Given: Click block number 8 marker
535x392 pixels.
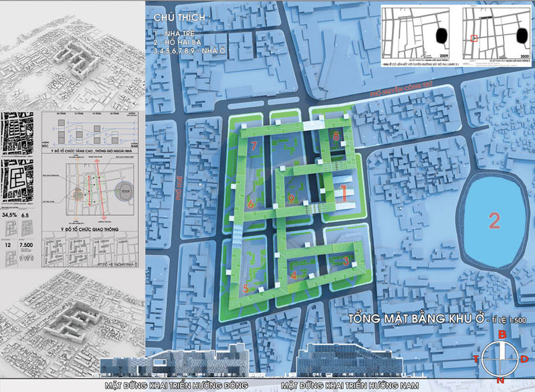Looking at the screenshot, I should (335, 136).
